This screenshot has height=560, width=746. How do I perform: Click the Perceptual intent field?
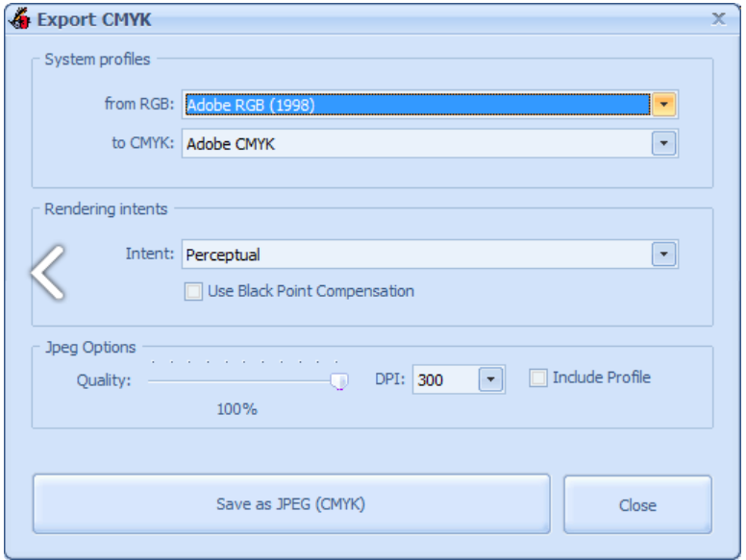[415, 254]
